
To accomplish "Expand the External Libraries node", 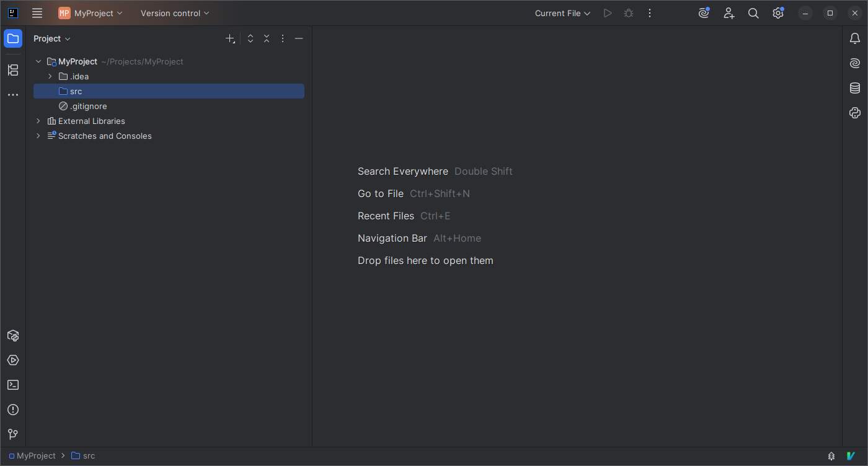I will 38,121.
